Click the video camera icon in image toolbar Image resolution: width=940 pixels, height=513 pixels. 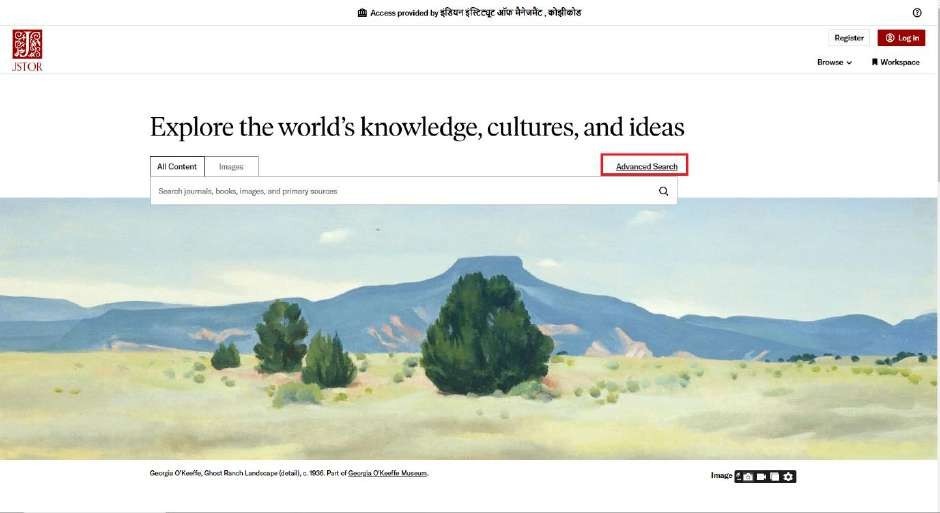(761, 477)
